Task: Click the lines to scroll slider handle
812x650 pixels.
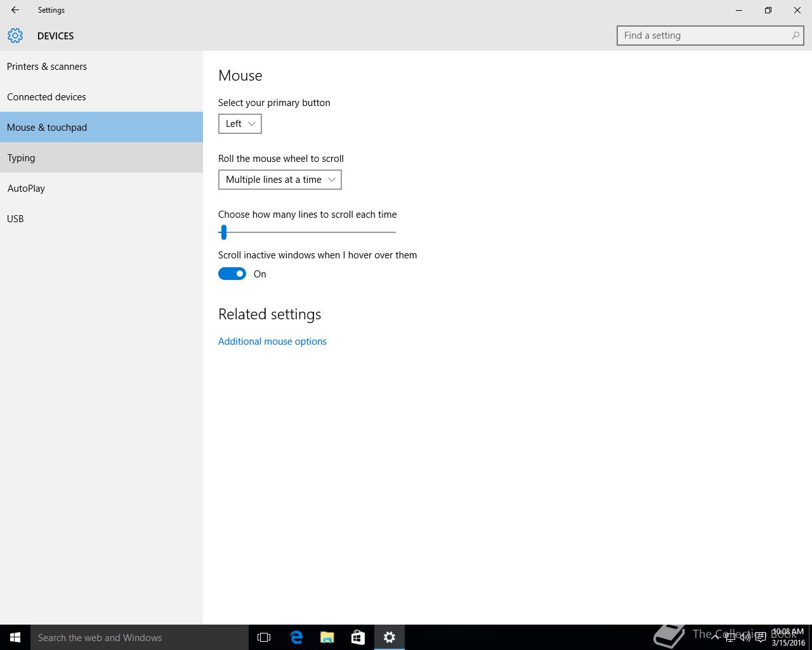Action: coord(223,232)
